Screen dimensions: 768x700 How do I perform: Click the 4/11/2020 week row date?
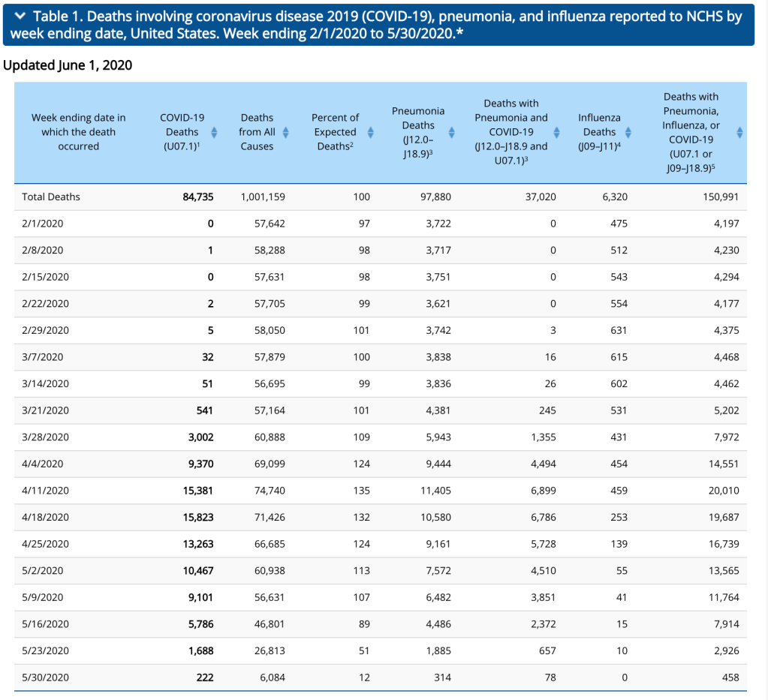pos(46,491)
